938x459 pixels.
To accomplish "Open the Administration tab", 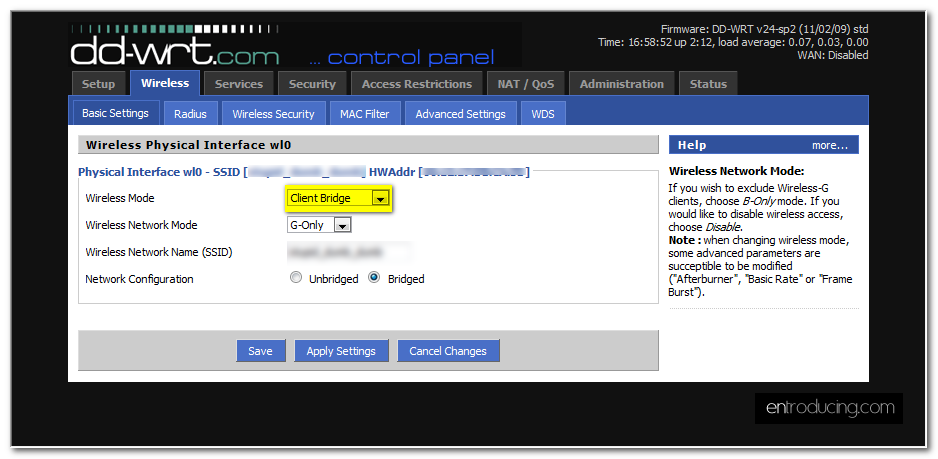I will pos(622,84).
